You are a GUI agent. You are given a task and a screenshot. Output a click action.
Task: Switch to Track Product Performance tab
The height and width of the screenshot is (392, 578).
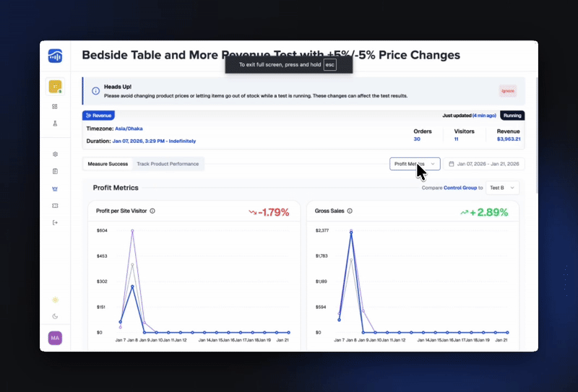[168, 164]
